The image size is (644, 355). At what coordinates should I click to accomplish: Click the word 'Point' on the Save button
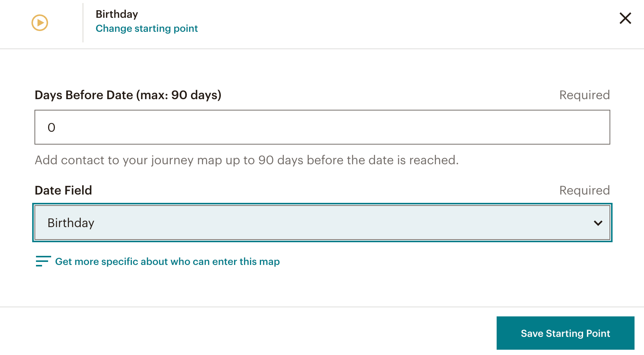[598, 333]
